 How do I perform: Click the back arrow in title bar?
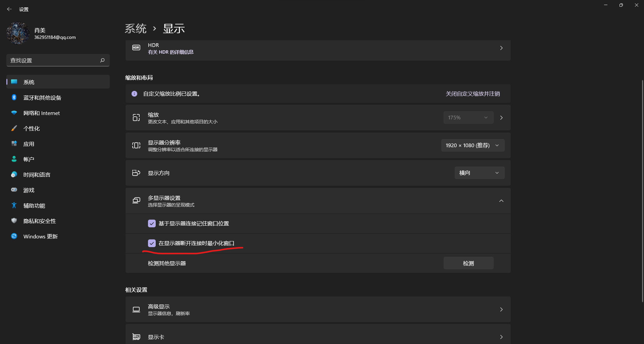9,9
